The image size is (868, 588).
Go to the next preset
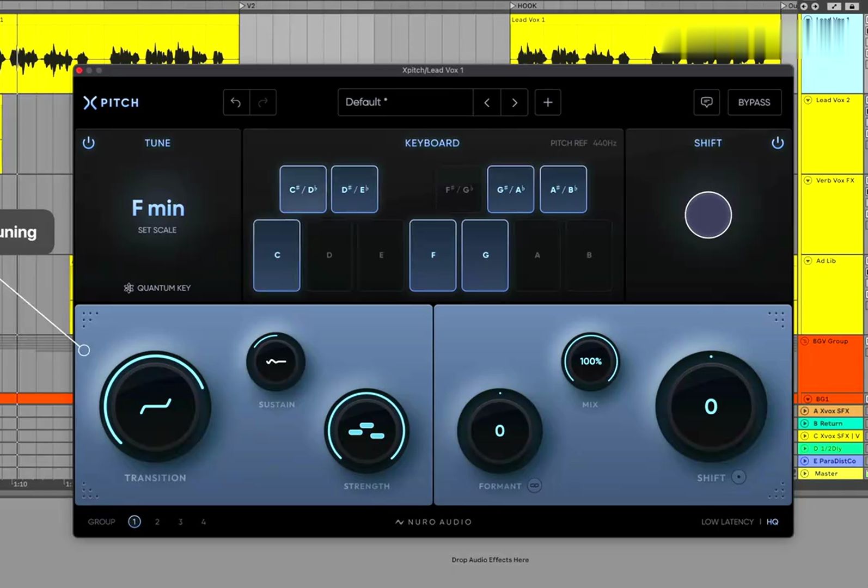pos(515,102)
